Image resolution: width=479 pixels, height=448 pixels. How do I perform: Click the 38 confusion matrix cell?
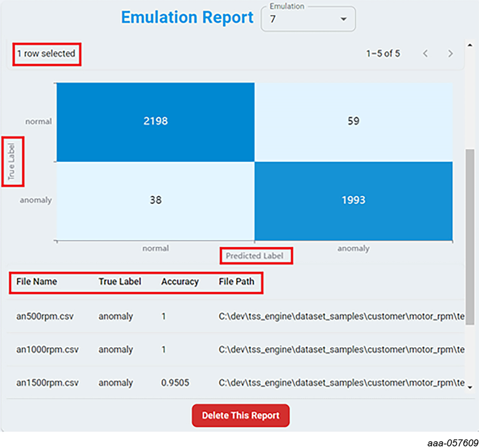pos(155,201)
